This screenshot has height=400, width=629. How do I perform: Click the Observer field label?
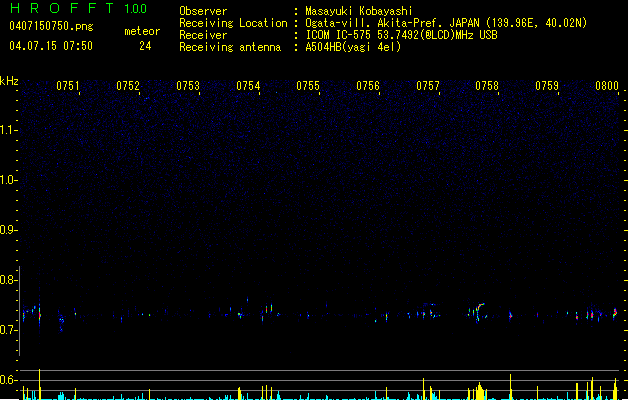coord(203,11)
